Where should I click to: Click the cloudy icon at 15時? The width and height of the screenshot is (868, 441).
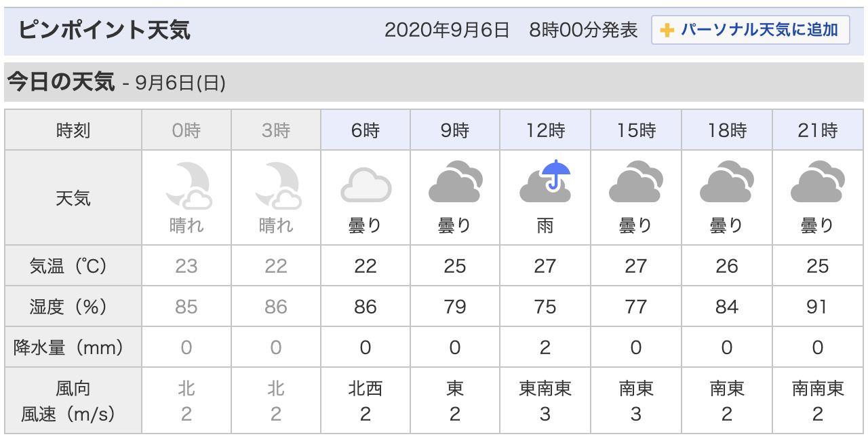tap(635, 183)
